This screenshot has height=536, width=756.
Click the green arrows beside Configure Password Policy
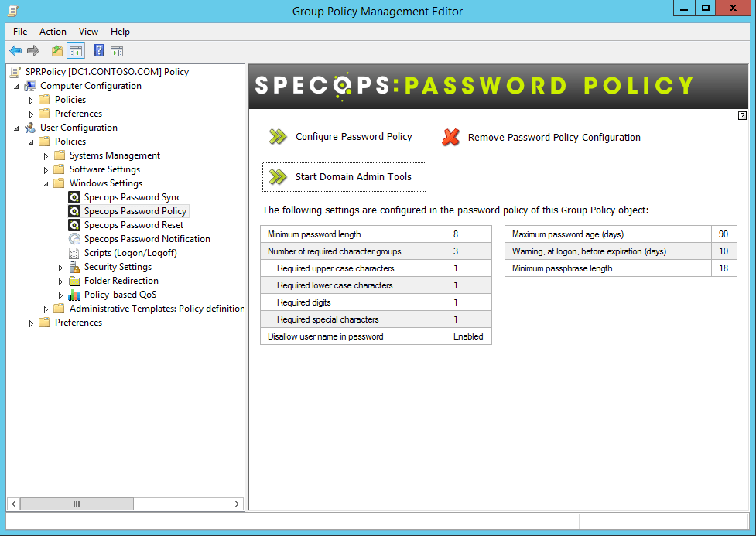click(x=279, y=137)
